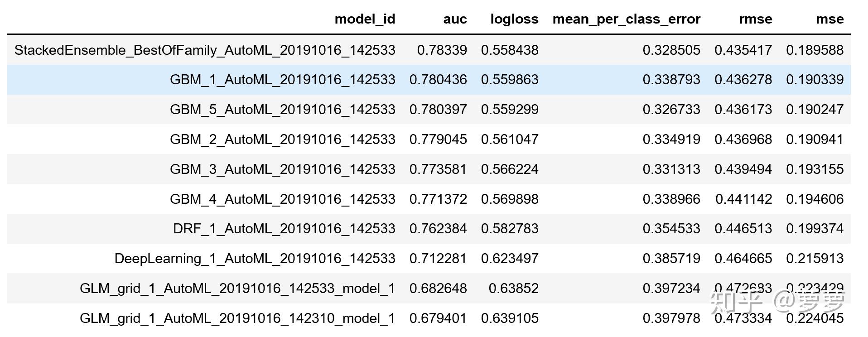
Task: Select the rmse column header
Action: point(755,19)
